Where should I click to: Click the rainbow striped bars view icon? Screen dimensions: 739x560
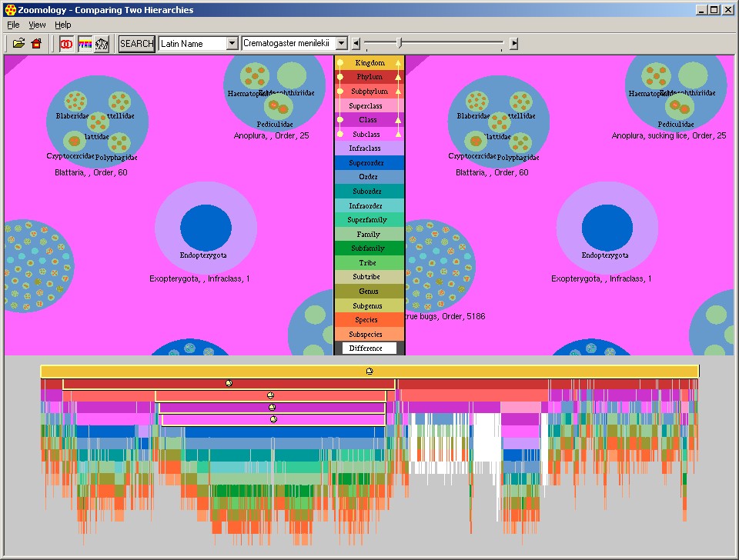(x=85, y=44)
